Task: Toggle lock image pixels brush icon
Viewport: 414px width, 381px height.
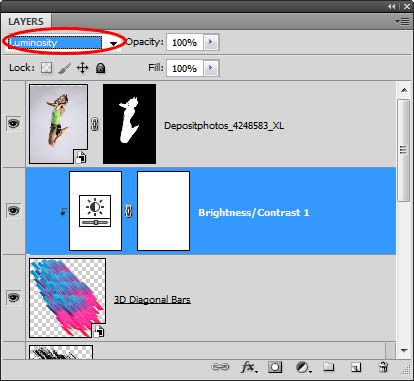Action: pyautogui.click(x=64, y=68)
